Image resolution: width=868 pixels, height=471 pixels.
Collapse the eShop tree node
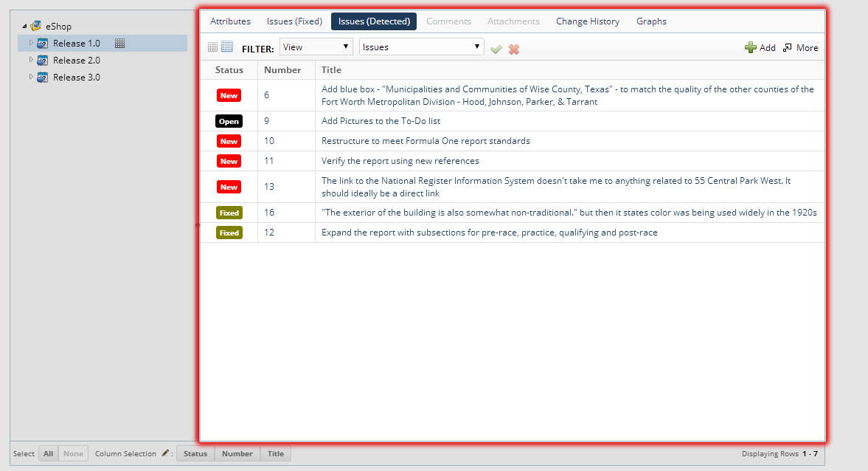click(24, 26)
